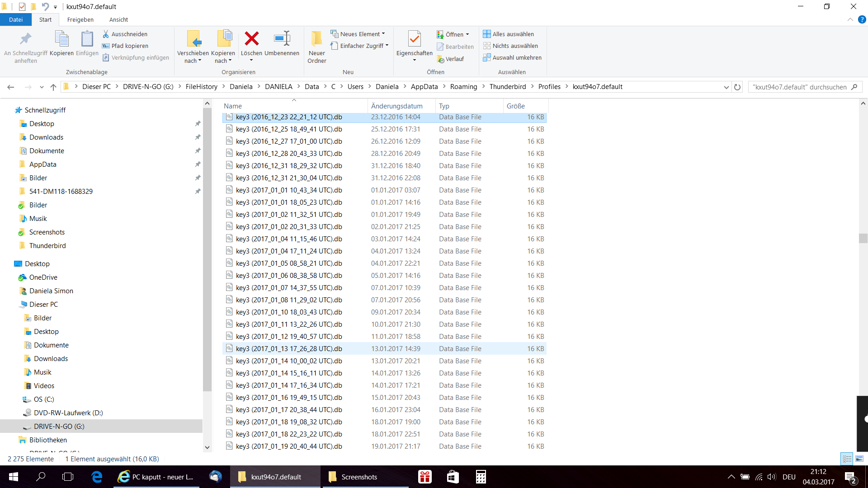Open address bar history dropdown arrow
The image size is (868, 488).
pos(726,87)
